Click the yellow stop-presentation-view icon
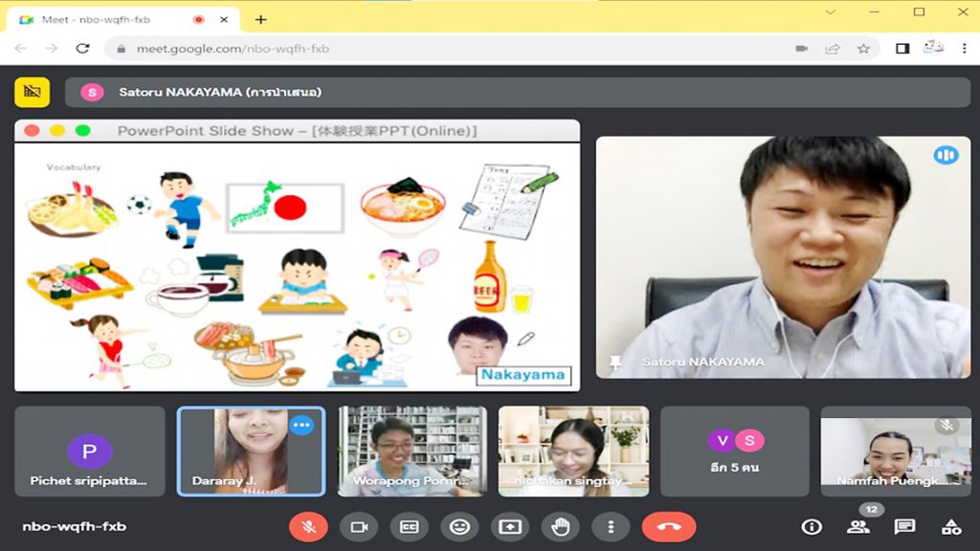 click(32, 92)
